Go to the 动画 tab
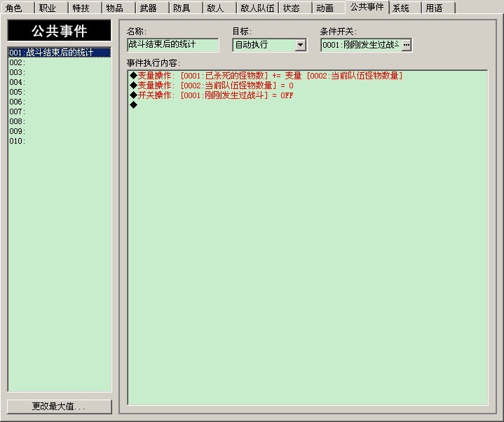The height and width of the screenshot is (422, 504). [328, 8]
